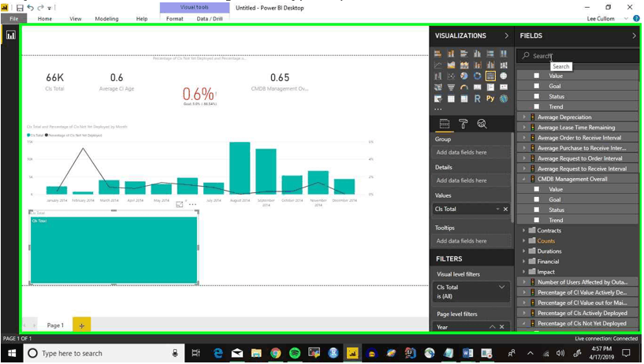This screenshot has width=644, height=364.
Task: Click the Report view icon in left sidebar
Action: (11, 35)
